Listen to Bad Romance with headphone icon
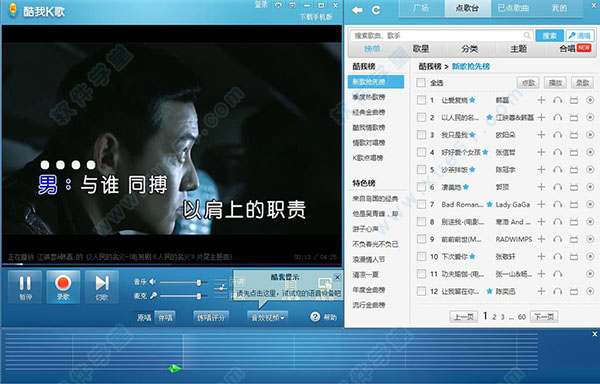The image size is (600, 384). (558, 205)
